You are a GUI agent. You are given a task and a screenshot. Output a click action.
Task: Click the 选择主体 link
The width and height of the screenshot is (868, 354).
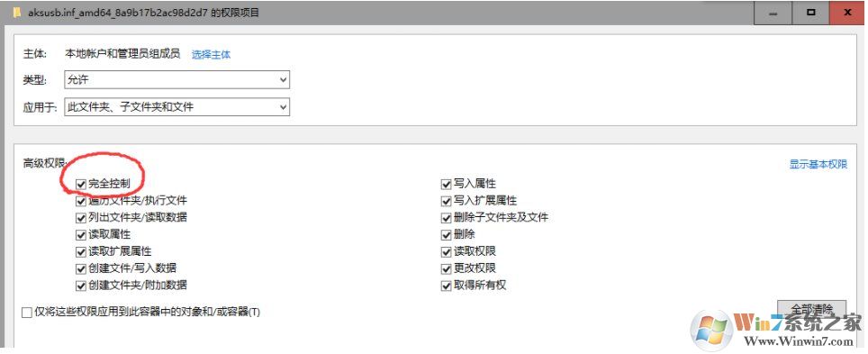tap(211, 54)
